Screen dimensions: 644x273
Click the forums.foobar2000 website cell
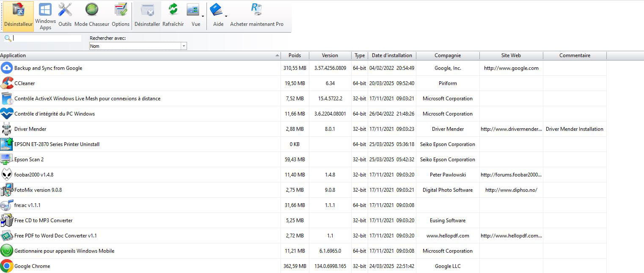pos(511,175)
